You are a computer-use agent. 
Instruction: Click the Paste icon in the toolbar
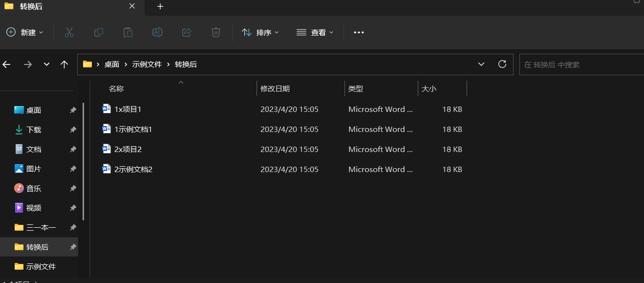tap(128, 32)
